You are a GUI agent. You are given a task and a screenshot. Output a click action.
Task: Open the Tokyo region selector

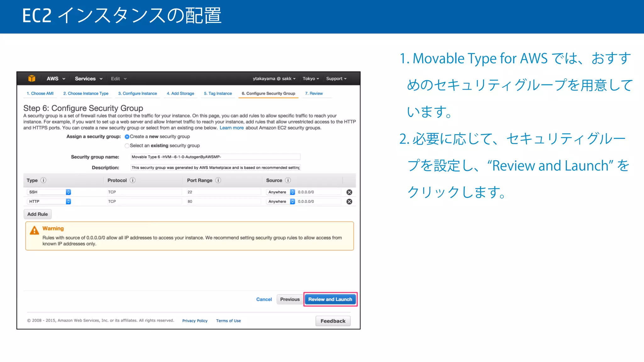click(311, 79)
